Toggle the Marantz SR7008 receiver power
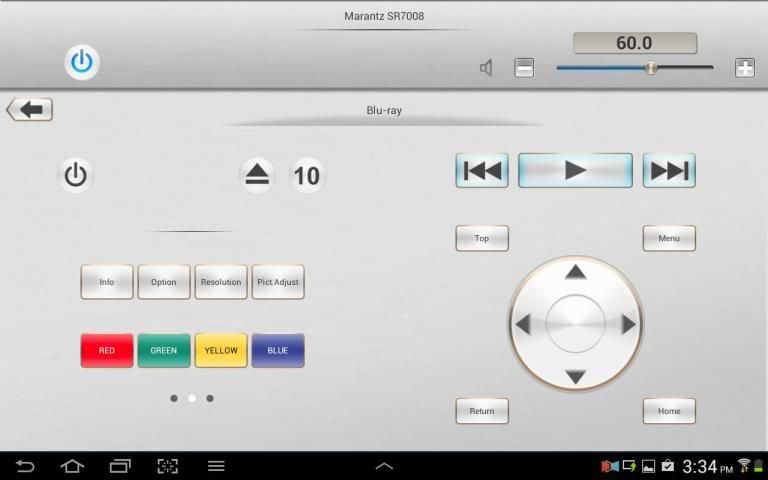The height and width of the screenshot is (480, 768). (82, 62)
